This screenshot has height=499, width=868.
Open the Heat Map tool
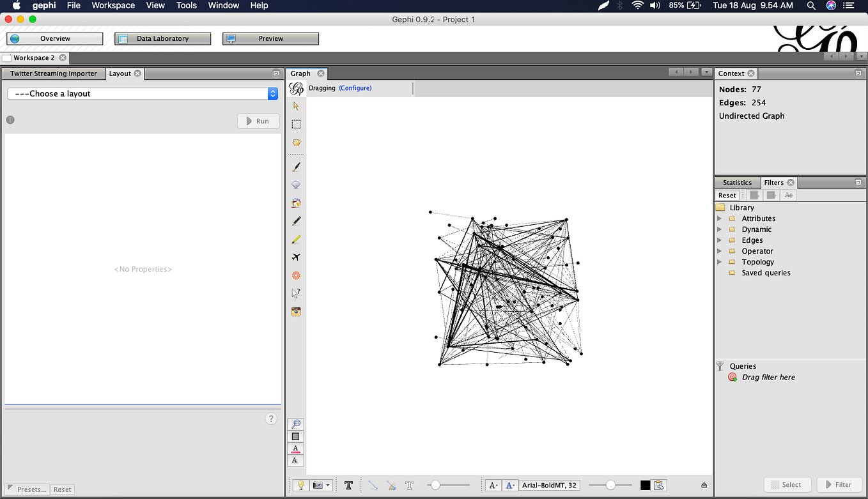click(295, 203)
